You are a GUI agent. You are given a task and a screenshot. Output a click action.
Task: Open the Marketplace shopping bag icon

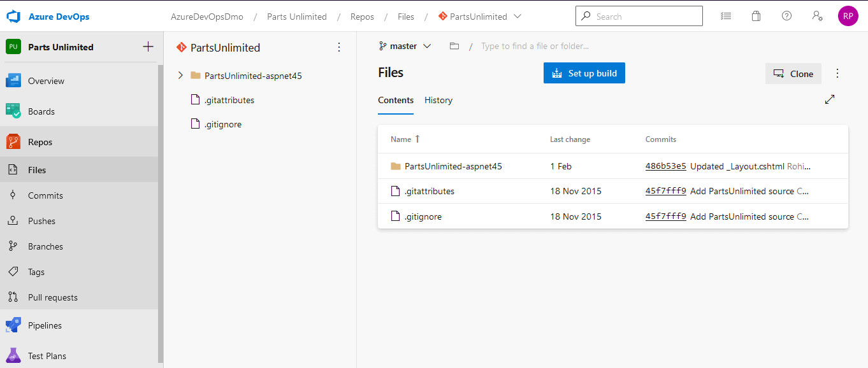pyautogui.click(x=756, y=16)
